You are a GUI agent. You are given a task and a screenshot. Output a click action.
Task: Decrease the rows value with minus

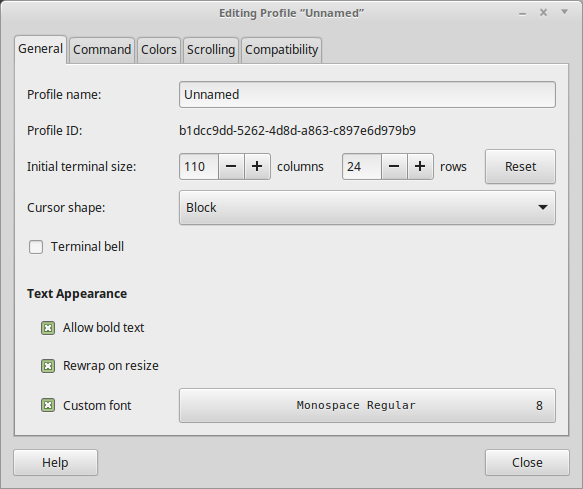click(x=394, y=167)
